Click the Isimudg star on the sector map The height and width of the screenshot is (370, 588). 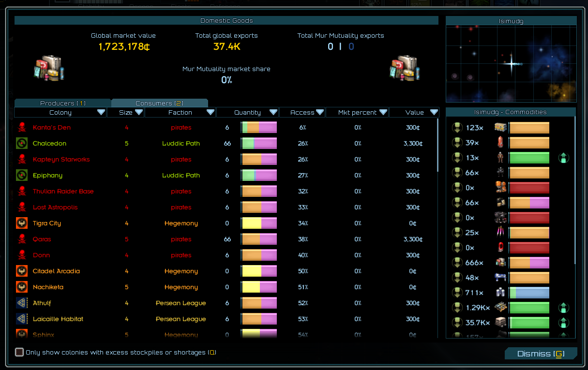pos(512,64)
